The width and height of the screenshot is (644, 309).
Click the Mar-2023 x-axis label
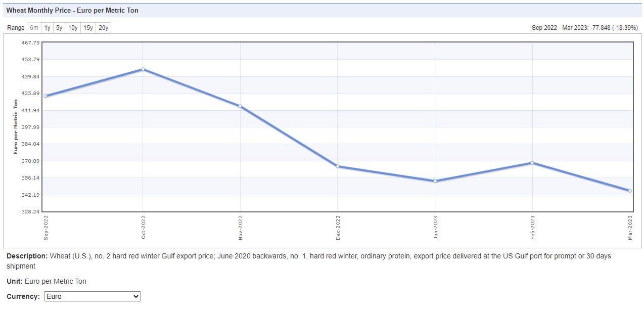630,227
